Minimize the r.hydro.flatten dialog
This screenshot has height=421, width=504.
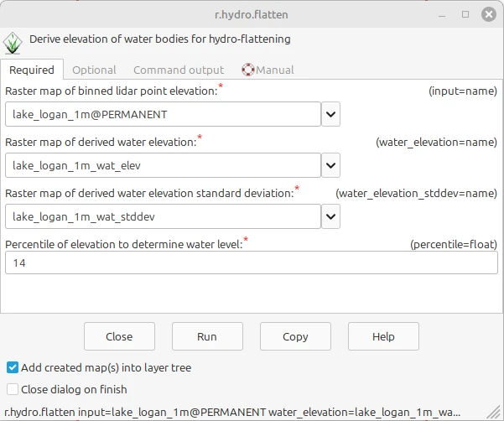coord(442,15)
